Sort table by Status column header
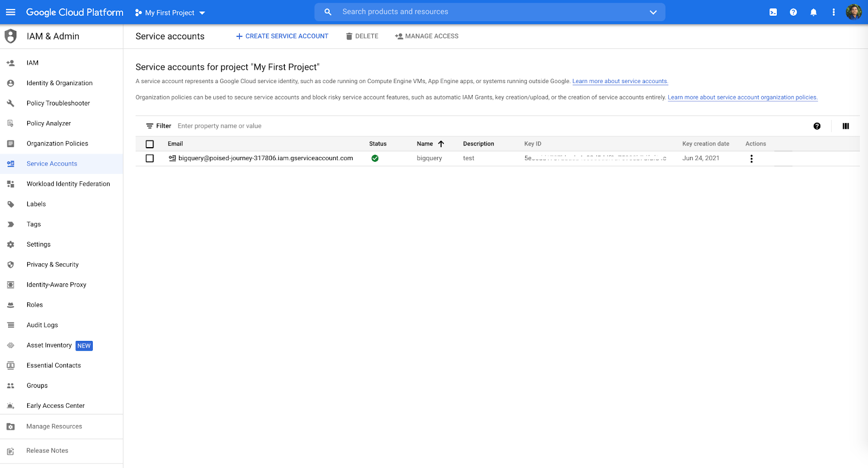Screen dimensions: 868x468 378,144
